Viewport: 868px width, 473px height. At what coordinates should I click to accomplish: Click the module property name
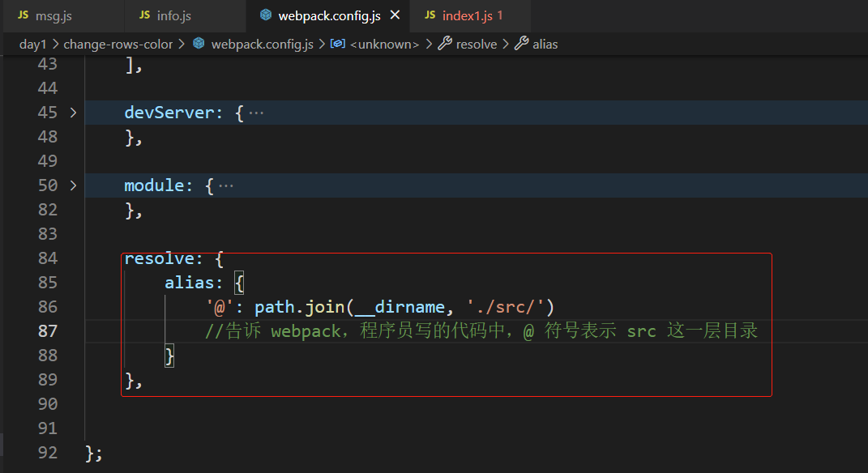point(154,185)
